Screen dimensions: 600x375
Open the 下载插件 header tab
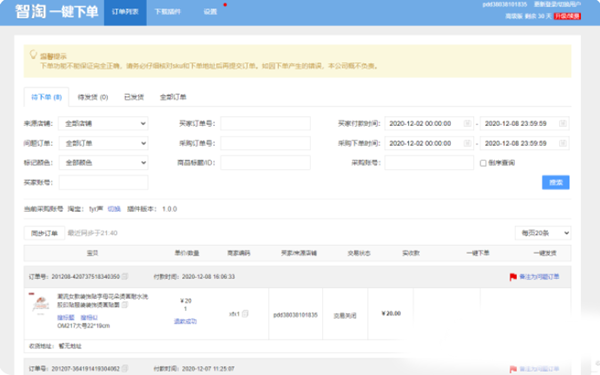[167, 12]
